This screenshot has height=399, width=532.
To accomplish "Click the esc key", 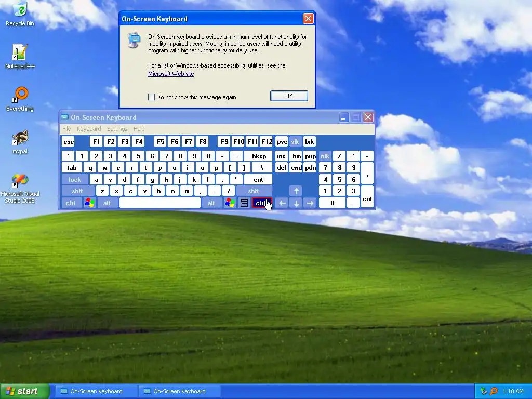I will tap(69, 141).
